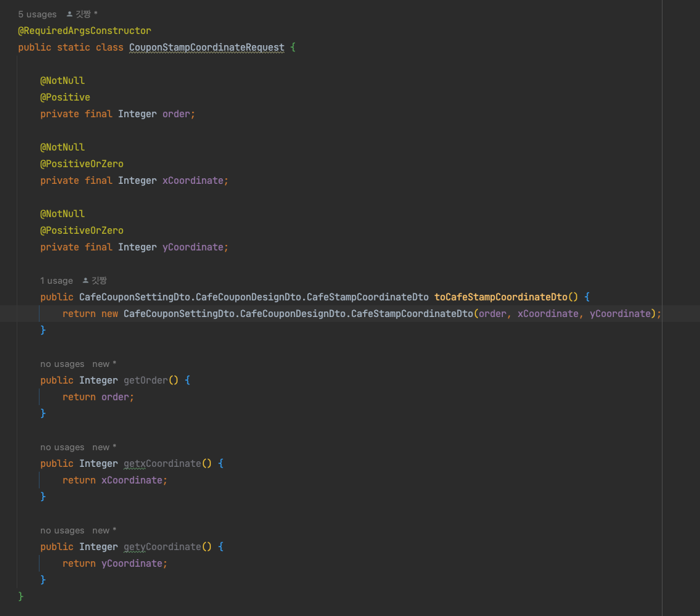The height and width of the screenshot is (616, 700).
Task: Open the '5 usages' hint above the class
Action: click(37, 15)
